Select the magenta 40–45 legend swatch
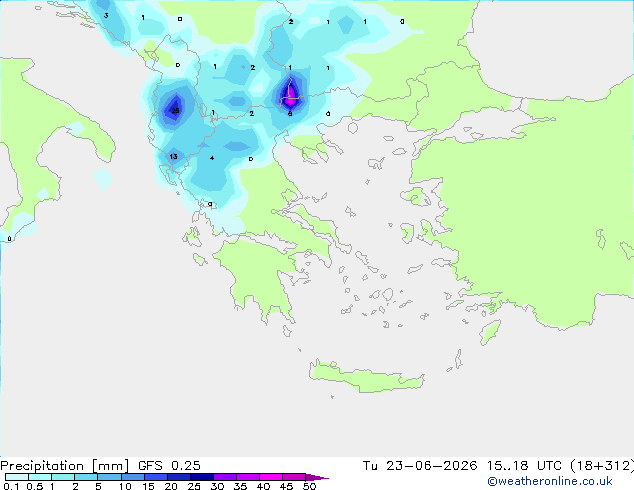This screenshot has height=490, width=634. (271, 477)
